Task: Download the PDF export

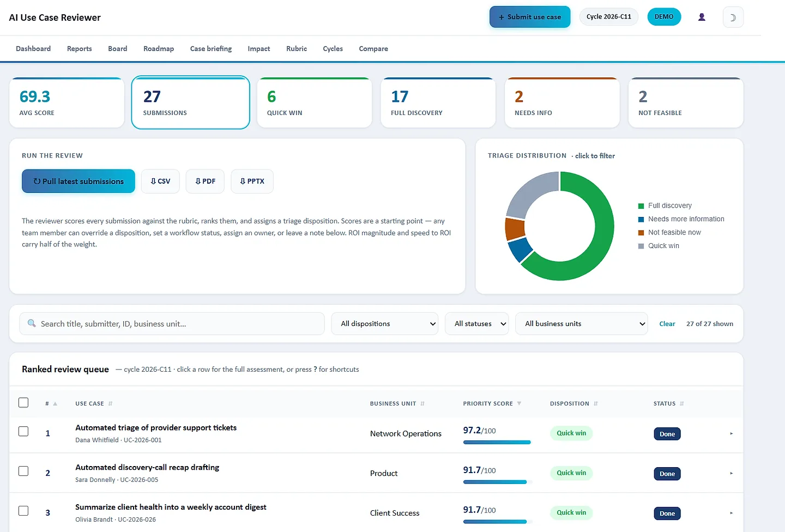Action: (x=205, y=182)
